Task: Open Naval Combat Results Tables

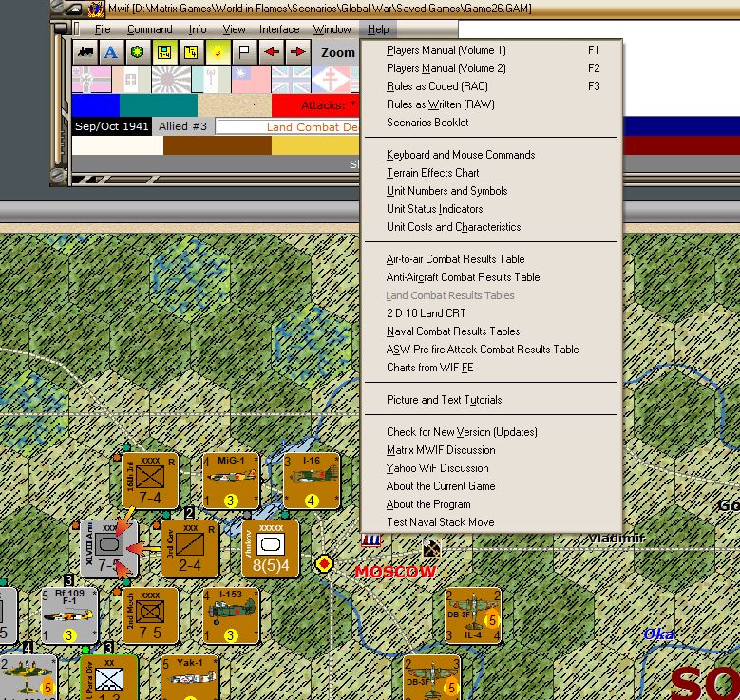Action: [492, 331]
